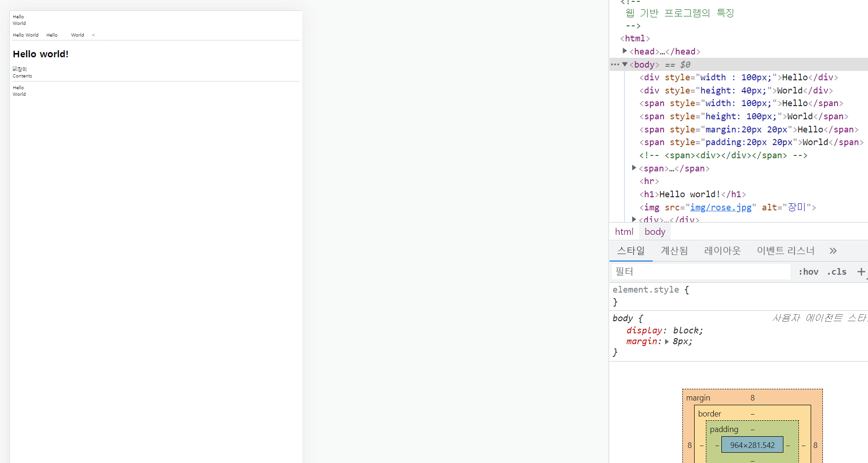Viewport: 868px width, 463px height.
Task: Click the body selector in the user agent rule
Action: tap(623, 318)
